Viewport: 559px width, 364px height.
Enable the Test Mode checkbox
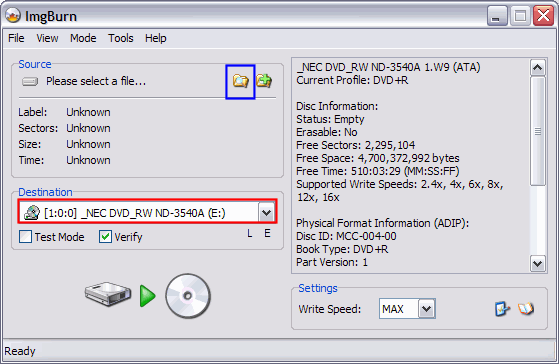25,237
